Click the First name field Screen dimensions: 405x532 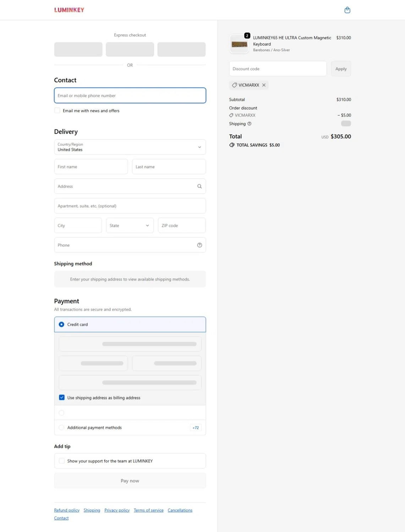91,167
